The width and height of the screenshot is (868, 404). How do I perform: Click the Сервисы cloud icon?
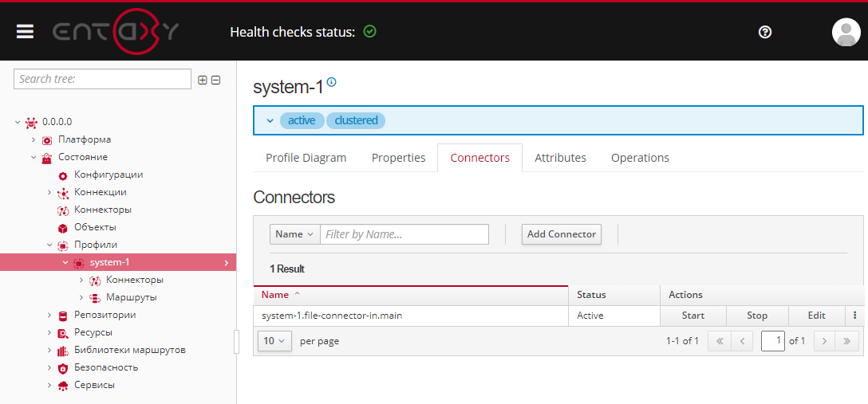pos(63,386)
